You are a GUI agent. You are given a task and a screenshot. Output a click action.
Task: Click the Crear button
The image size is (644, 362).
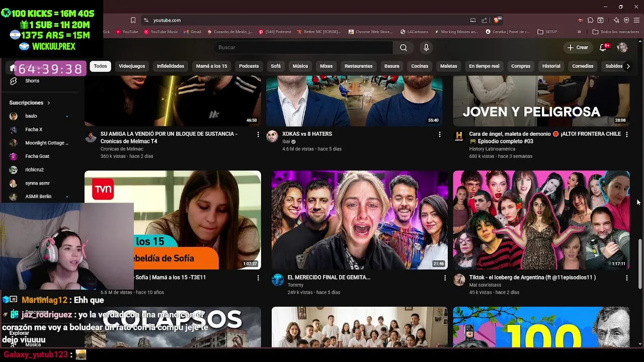[x=578, y=47]
